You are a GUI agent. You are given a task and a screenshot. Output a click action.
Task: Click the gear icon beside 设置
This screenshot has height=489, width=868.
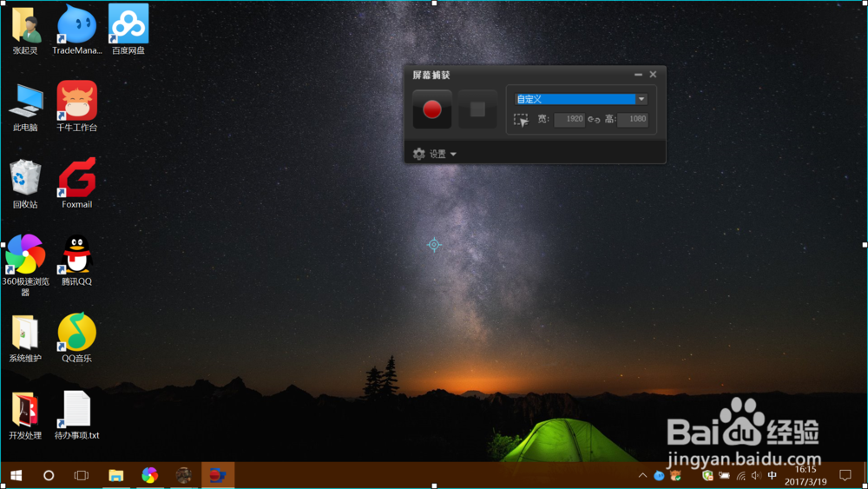(419, 154)
